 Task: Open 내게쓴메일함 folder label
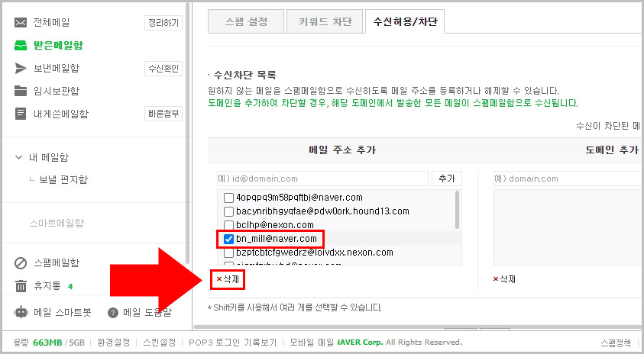pyautogui.click(x=61, y=114)
